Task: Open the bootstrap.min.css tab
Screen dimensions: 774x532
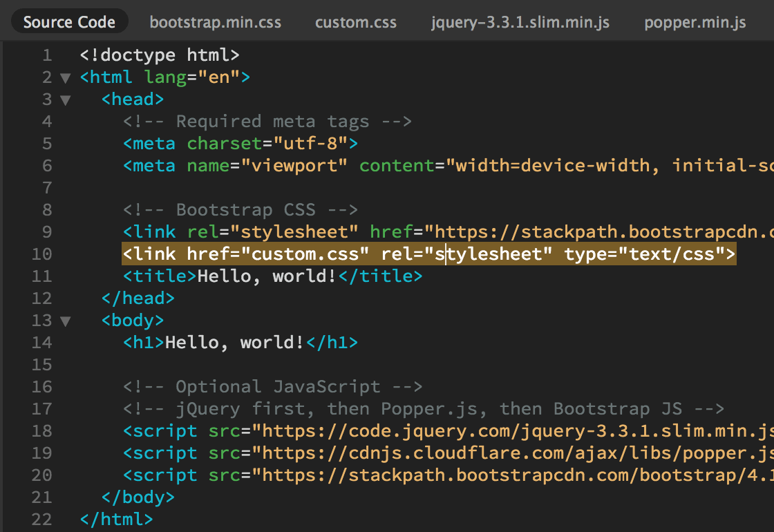Action: 215,22
